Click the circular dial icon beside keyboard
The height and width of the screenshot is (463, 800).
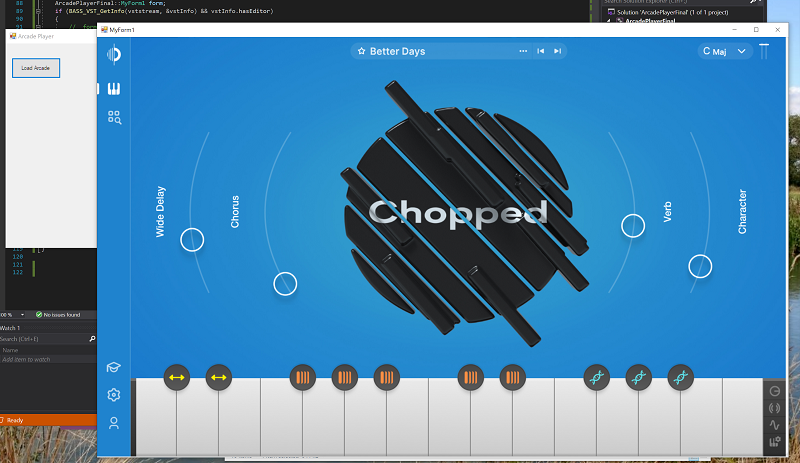774,391
